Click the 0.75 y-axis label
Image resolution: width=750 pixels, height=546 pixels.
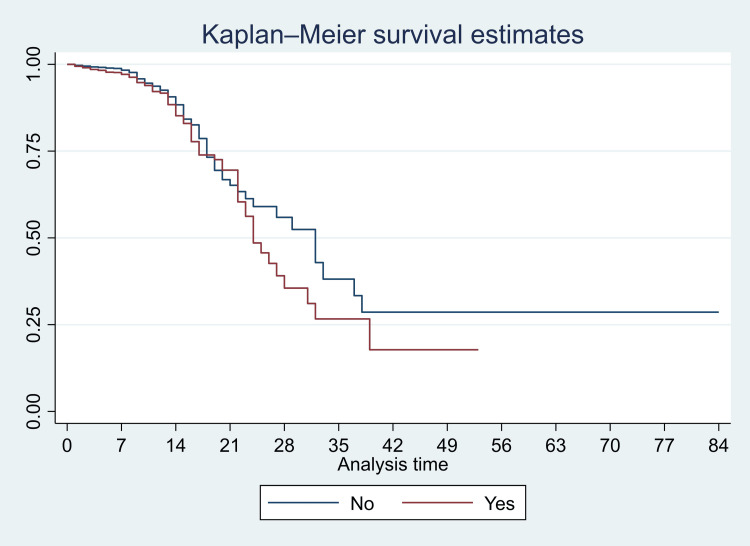(x=33, y=151)
